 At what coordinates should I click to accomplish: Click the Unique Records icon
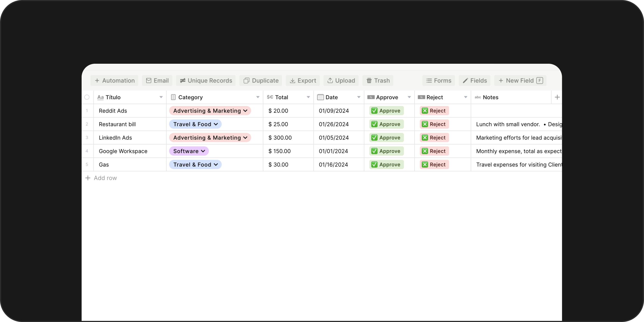coord(183,80)
